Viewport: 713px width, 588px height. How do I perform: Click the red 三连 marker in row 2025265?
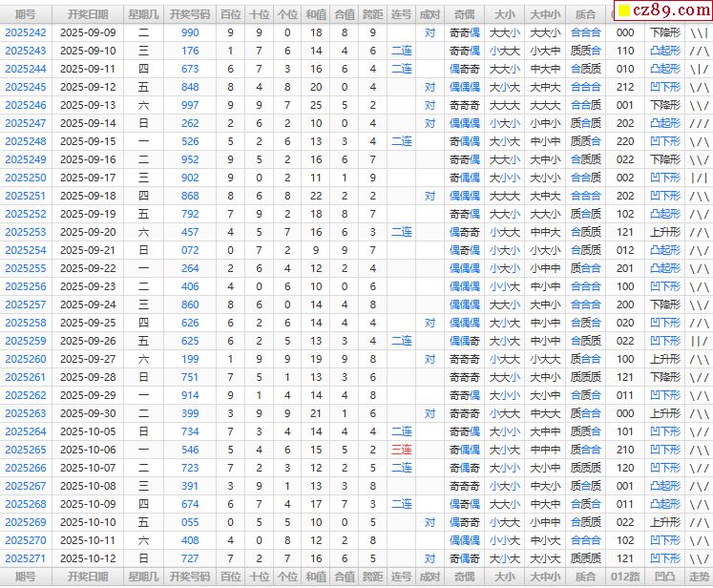(x=402, y=450)
